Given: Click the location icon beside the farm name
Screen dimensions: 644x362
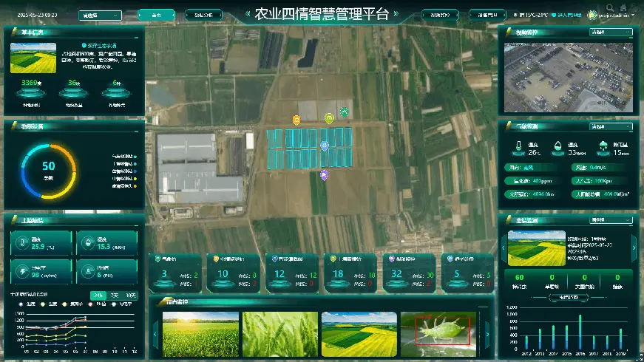Looking at the screenshot, I should pos(84,46).
